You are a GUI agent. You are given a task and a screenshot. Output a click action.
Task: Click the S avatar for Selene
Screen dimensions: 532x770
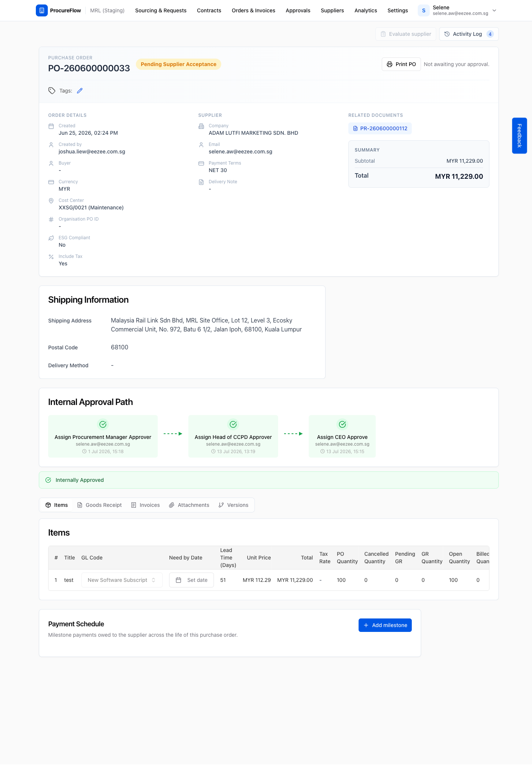pos(424,10)
